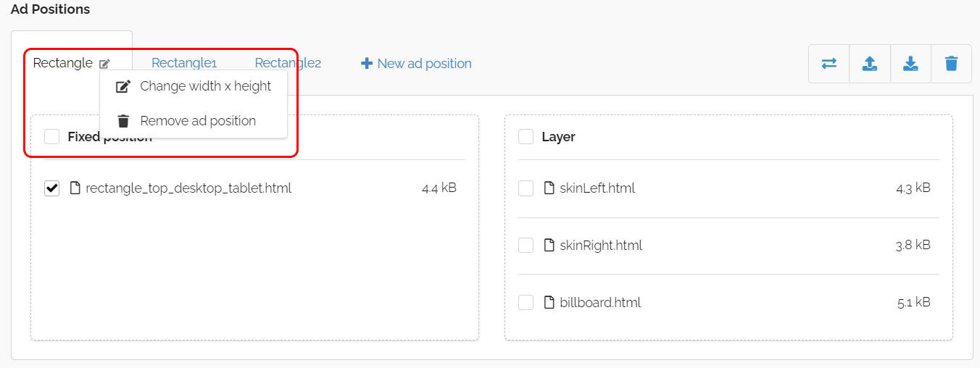Click the swap arrows icon in toolbar
Viewport: 980px width, 368px height.
point(829,64)
